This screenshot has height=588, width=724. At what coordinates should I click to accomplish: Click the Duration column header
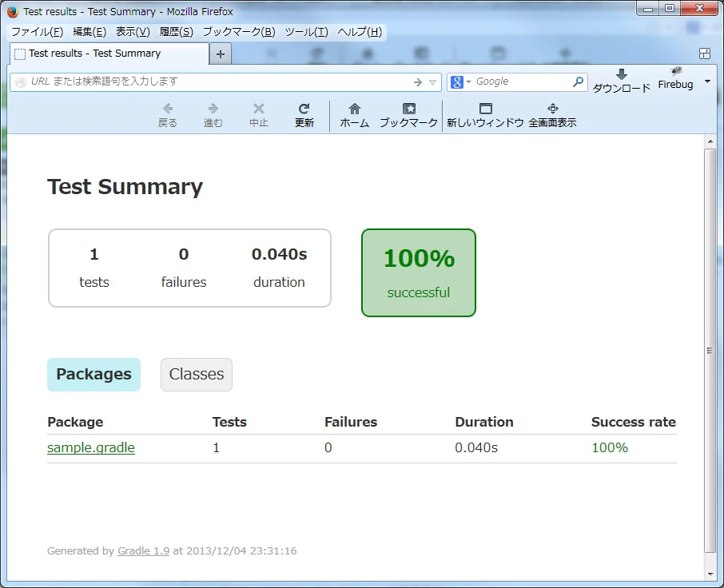(484, 422)
